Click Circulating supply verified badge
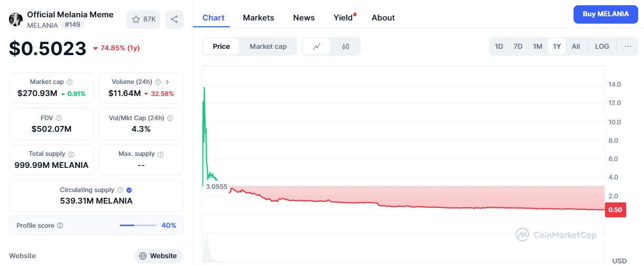Screen dimensions: 644x265 (129, 190)
